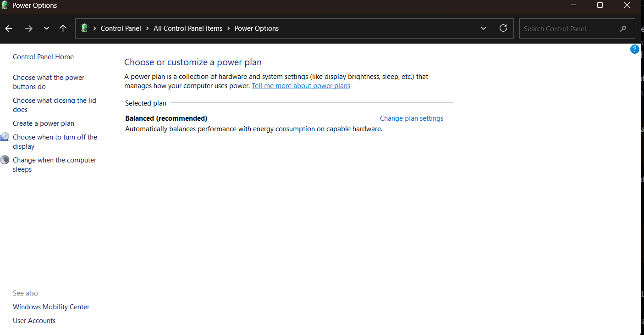The height and width of the screenshot is (335, 644).
Task: Click the display clock icon in sidebar
Action: (x=5, y=137)
